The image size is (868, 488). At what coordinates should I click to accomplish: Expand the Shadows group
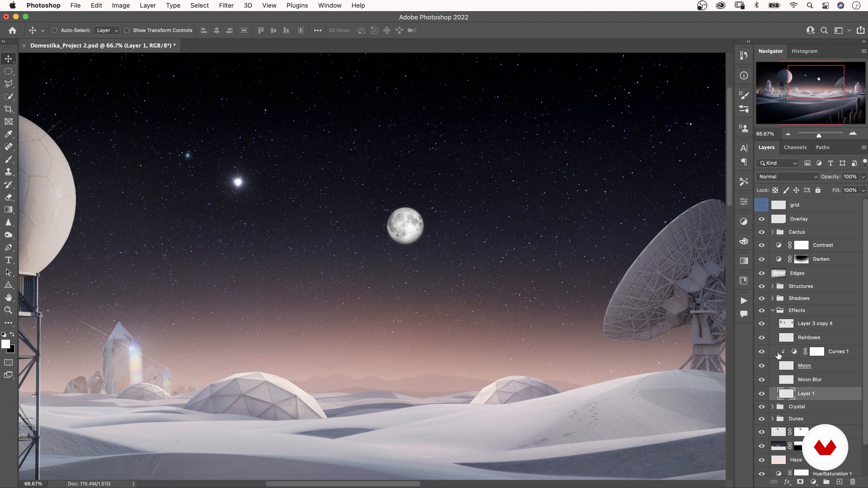772,298
